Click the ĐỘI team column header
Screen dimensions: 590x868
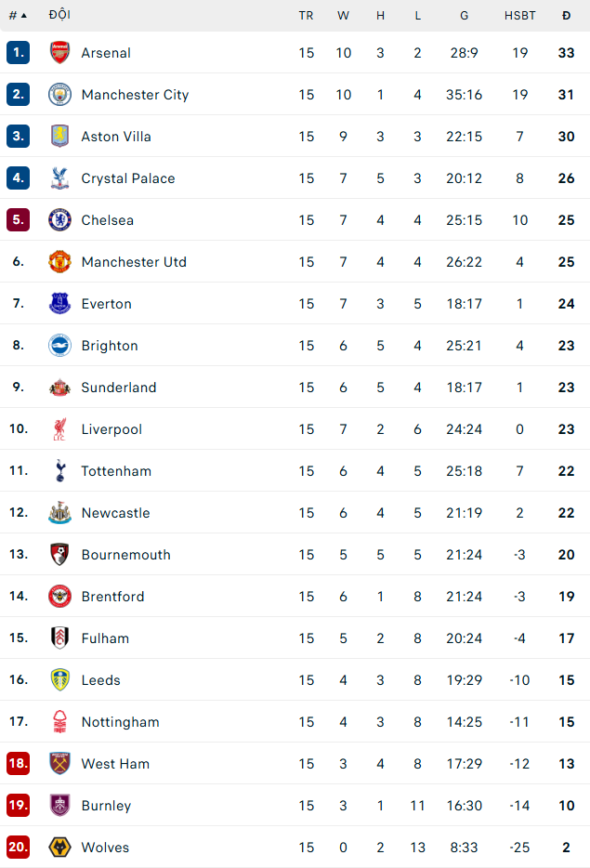click(59, 15)
